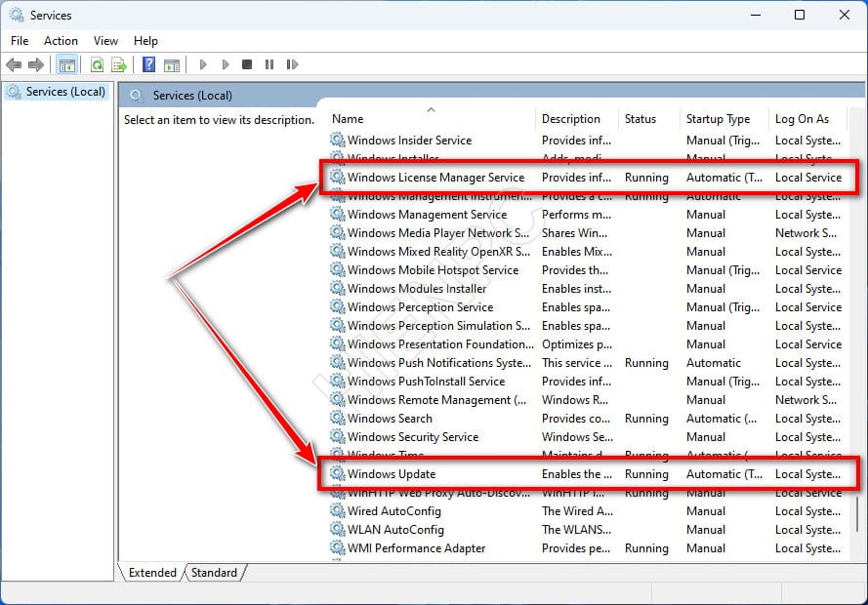Sort by Startup Type column header
This screenshot has height=605, width=868.
pos(724,119)
